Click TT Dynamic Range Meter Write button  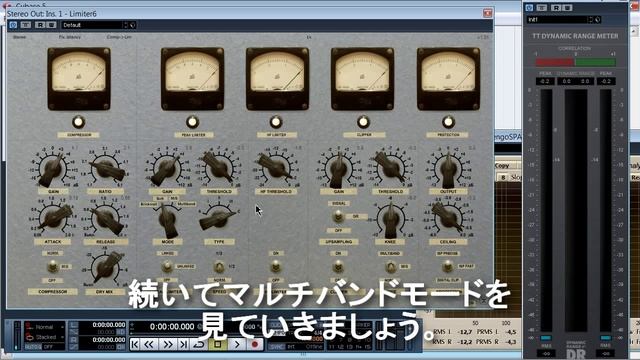click(567, 8)
